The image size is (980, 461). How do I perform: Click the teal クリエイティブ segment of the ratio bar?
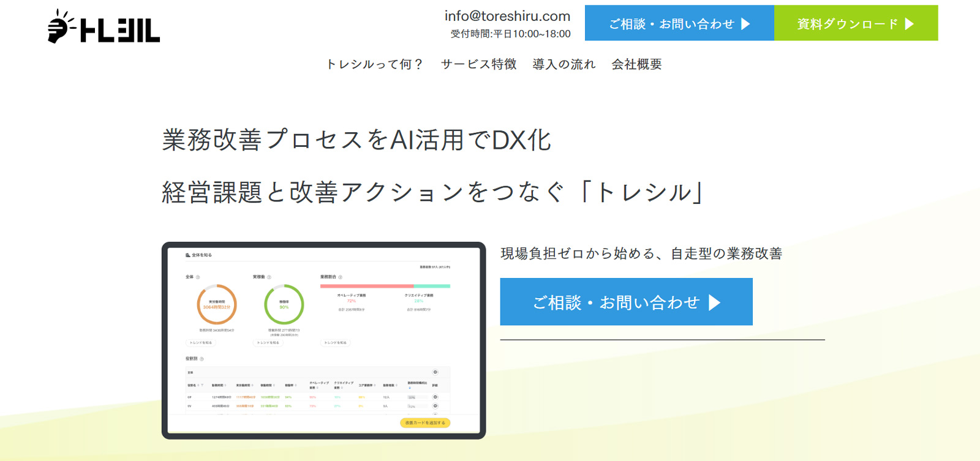click(x=432, y=286)
